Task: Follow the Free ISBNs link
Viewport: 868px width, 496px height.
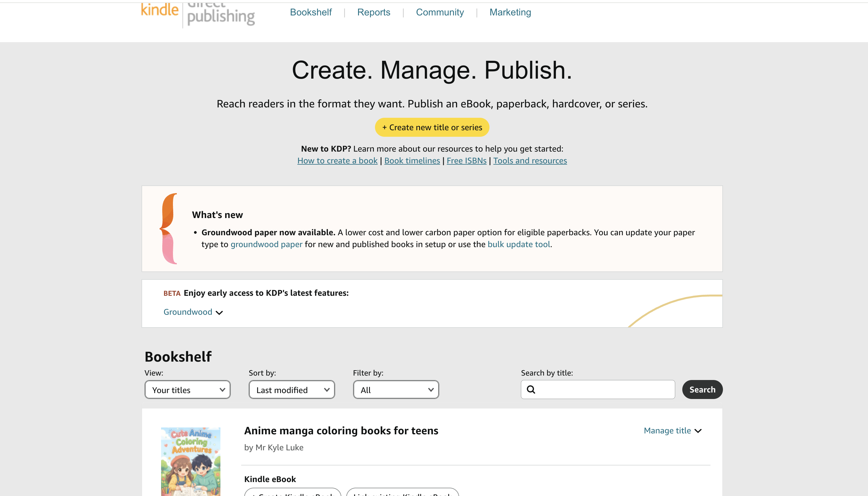Action: pyautogui.click(x=466, y=160)
